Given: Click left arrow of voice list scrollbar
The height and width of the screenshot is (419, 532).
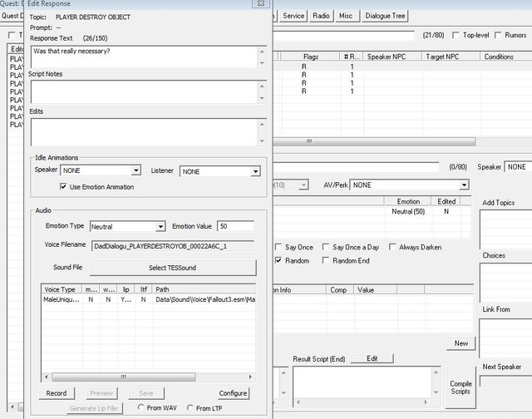Looking at the screenshot, I should point(47,377).
